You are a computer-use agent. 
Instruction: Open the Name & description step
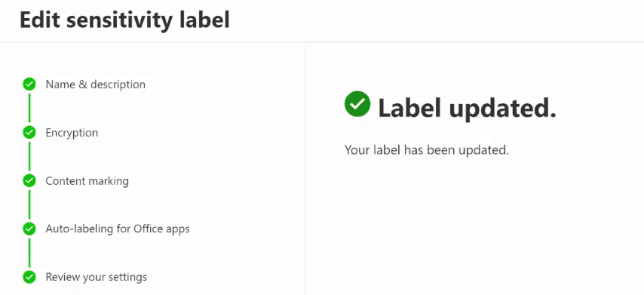click(95, 85)
